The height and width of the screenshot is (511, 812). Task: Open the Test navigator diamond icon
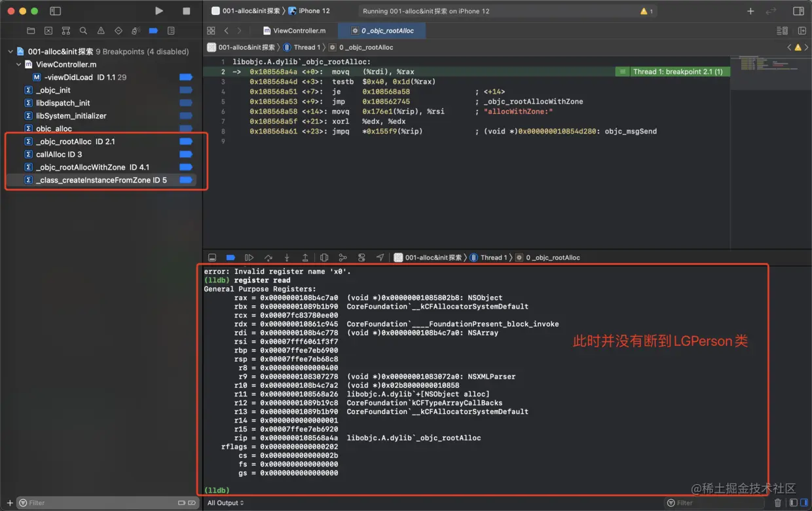click(x=119, y=31)
